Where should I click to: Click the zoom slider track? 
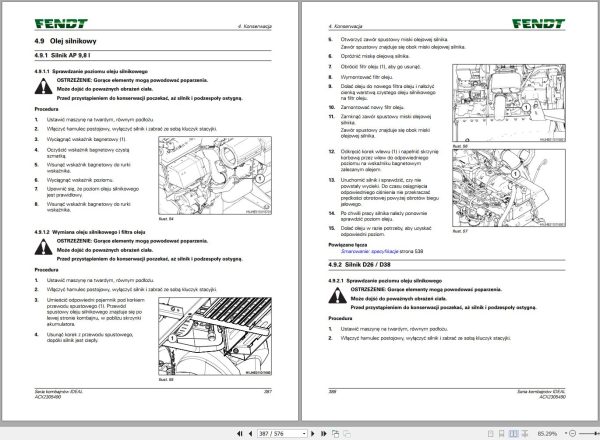(589, 433)
